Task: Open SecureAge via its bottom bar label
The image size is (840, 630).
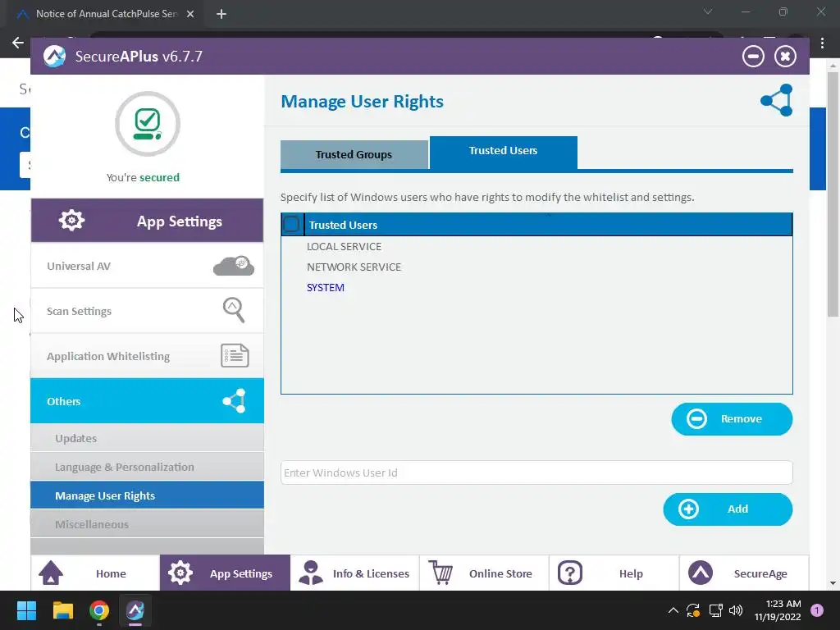Action: pyautogui.click(x=760, y=573)
